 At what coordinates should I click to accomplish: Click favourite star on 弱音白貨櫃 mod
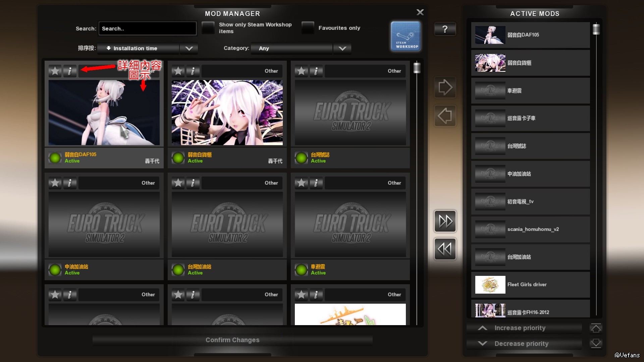click(x=178, y=71)
